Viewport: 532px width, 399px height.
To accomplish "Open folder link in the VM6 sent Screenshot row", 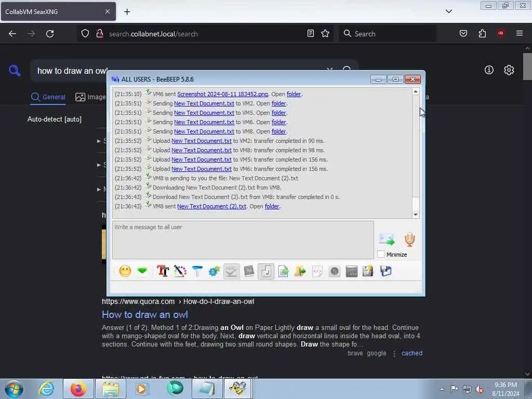I will (x=294, y=94).
